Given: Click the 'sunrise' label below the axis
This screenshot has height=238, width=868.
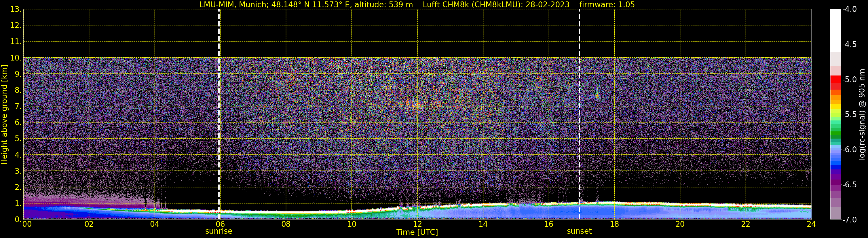Looking at the screenshot, I should (x=219, y=231).
